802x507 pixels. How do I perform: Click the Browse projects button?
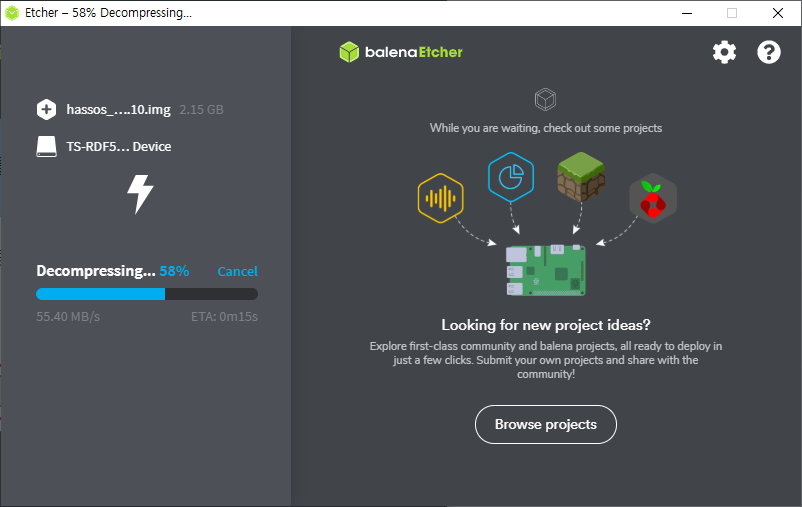coord(546,425)
